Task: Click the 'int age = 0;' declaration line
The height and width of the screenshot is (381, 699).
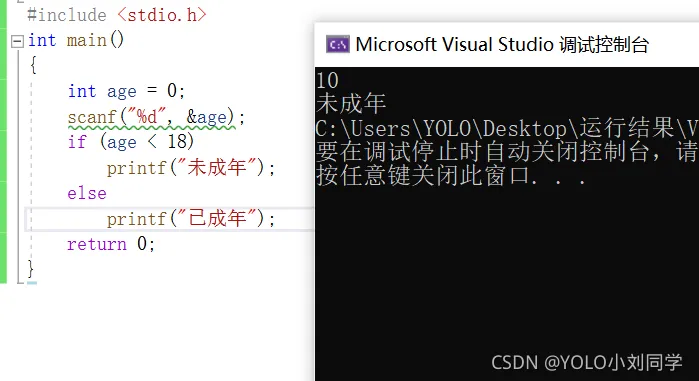Action: point(126,91)
